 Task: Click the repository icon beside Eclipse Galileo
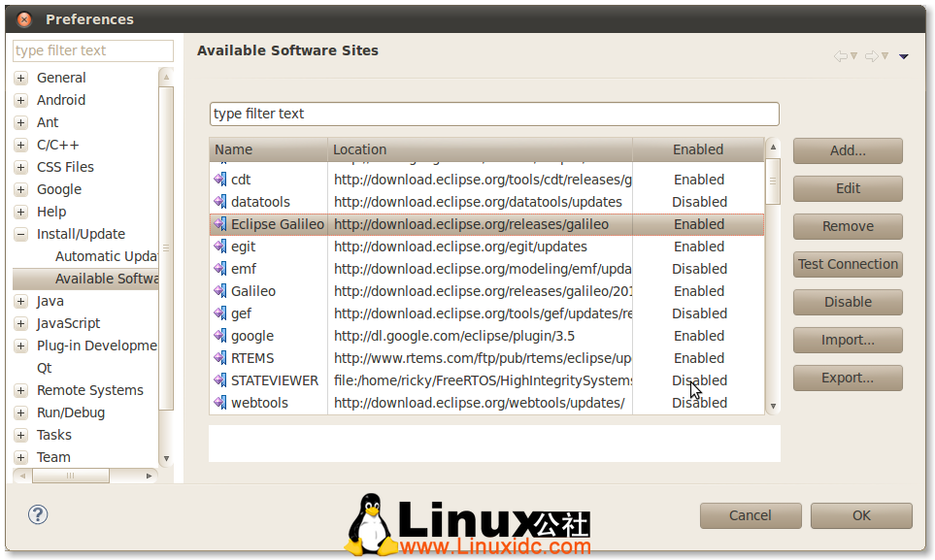219,224
